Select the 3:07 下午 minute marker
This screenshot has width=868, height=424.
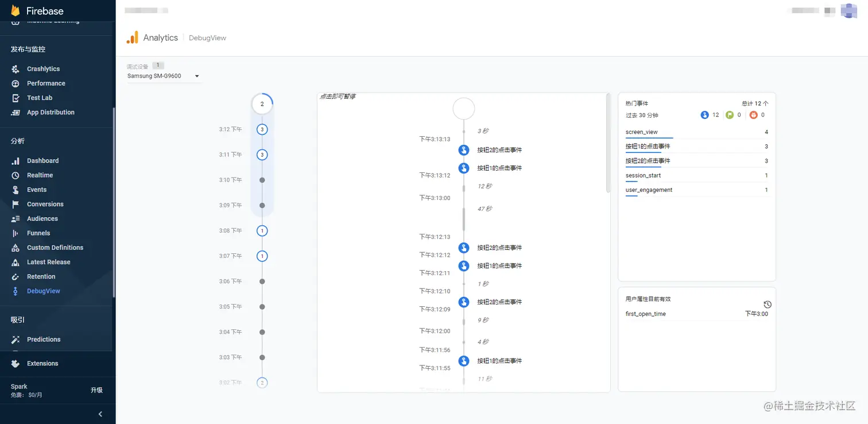(x=262, y=256)
